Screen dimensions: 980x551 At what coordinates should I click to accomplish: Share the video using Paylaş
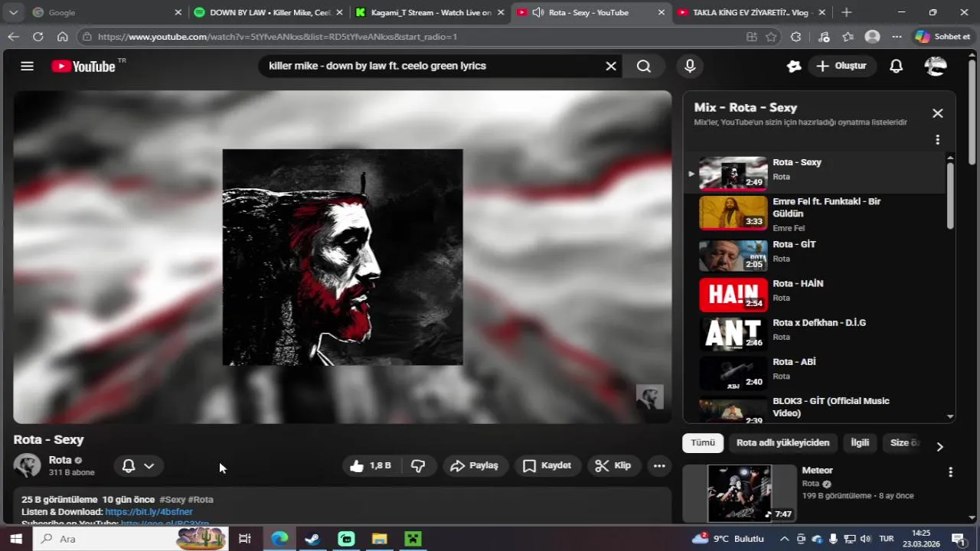click(x=475, y=465)
